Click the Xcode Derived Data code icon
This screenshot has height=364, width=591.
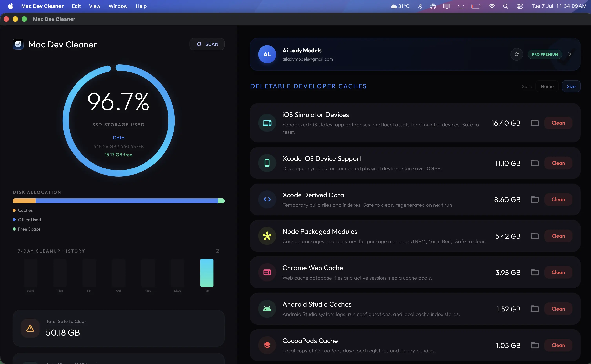point(267,200)
